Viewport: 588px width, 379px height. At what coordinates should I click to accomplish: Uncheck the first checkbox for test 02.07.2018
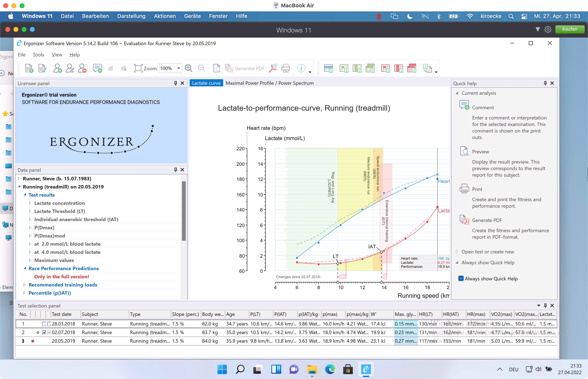pos(44,332)
